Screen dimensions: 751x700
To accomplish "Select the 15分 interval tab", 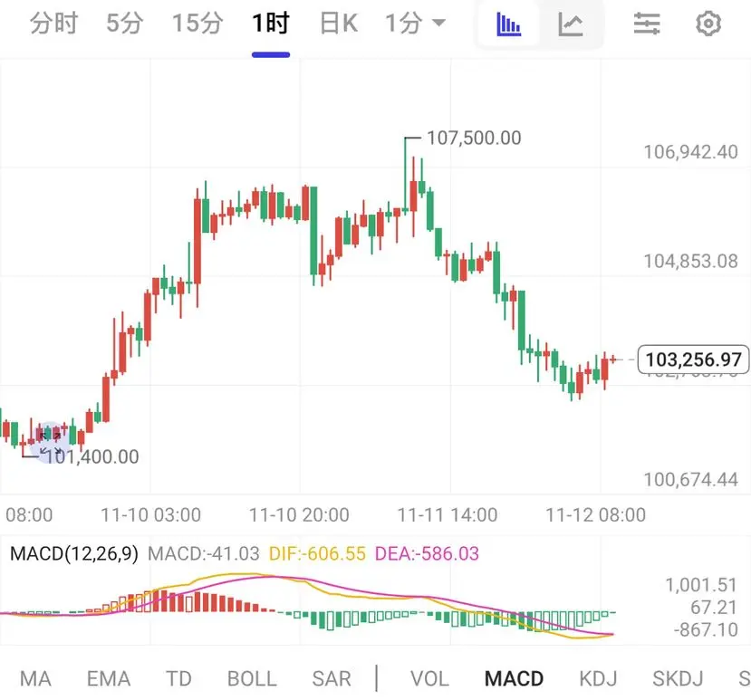I will tap(197, 23).
